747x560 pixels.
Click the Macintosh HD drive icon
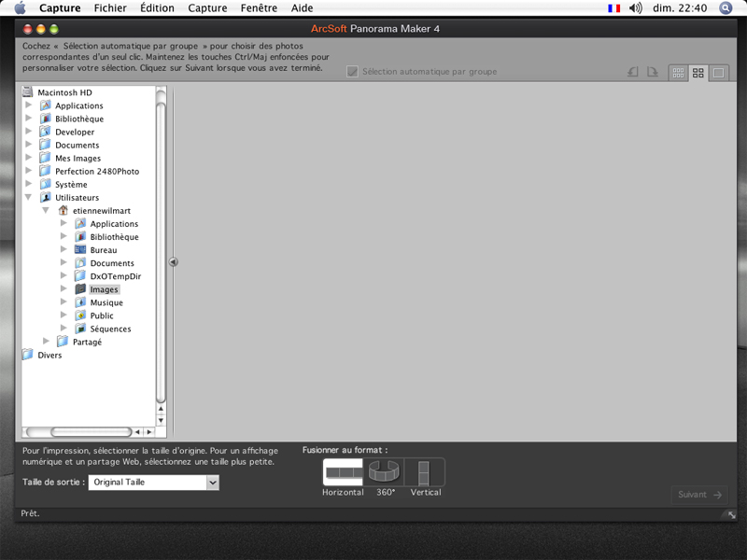coord(28,91)
